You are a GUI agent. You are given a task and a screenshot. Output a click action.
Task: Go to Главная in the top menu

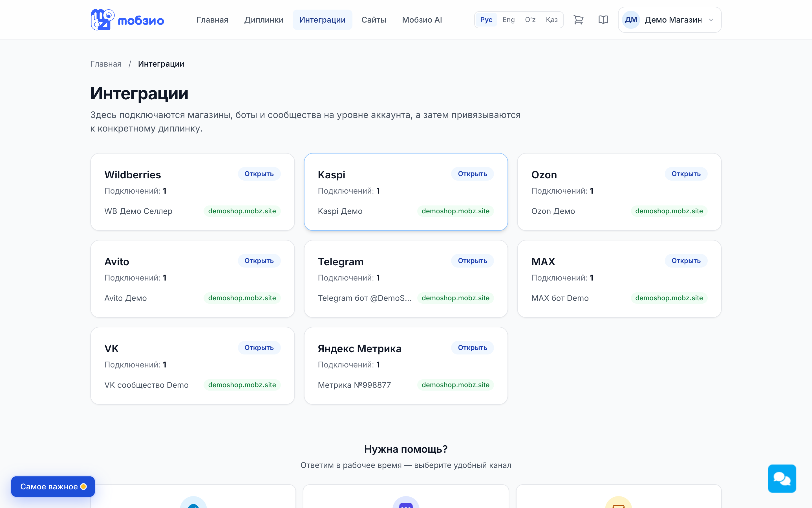point(212,20)
